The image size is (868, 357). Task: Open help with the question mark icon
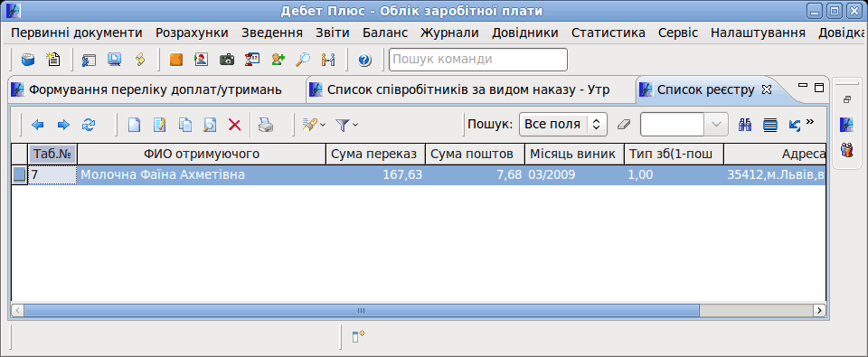point(364,60)
